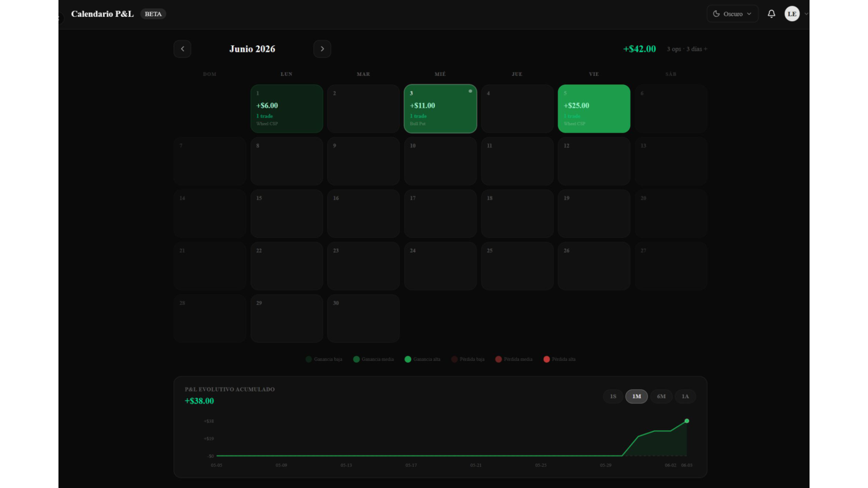Go to the next month with the right chevron

[322, 49]
